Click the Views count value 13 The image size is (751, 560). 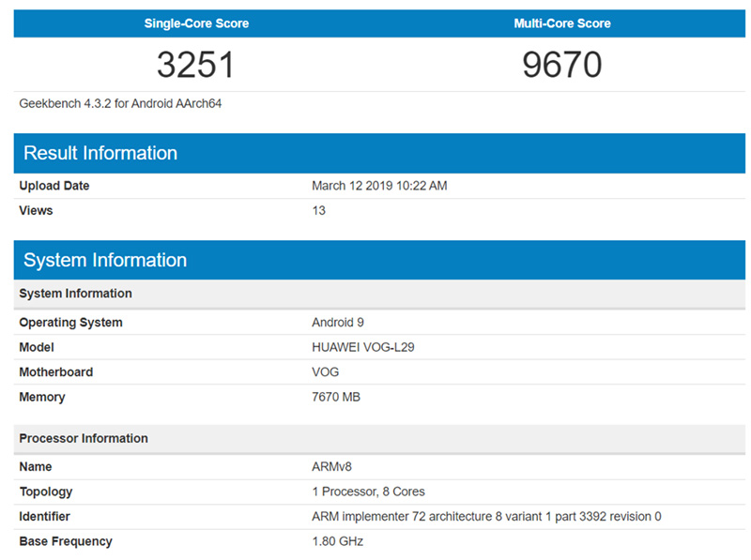[x=319, y=210]
